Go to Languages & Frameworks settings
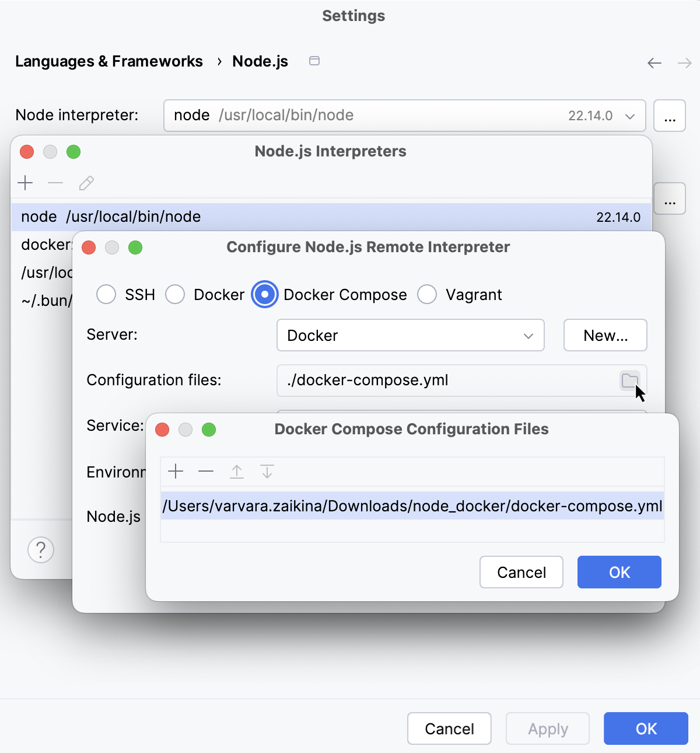 coord(109,61)
